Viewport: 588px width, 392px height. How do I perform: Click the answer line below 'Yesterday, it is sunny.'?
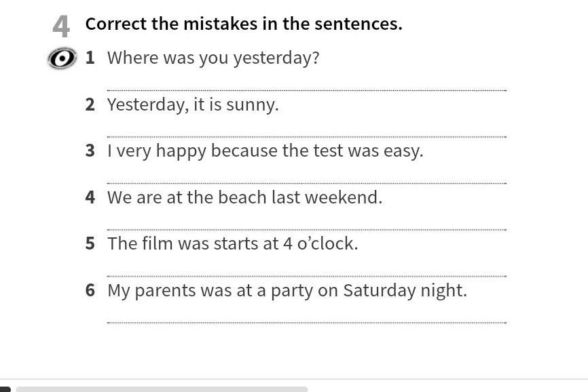pos(306,136)
